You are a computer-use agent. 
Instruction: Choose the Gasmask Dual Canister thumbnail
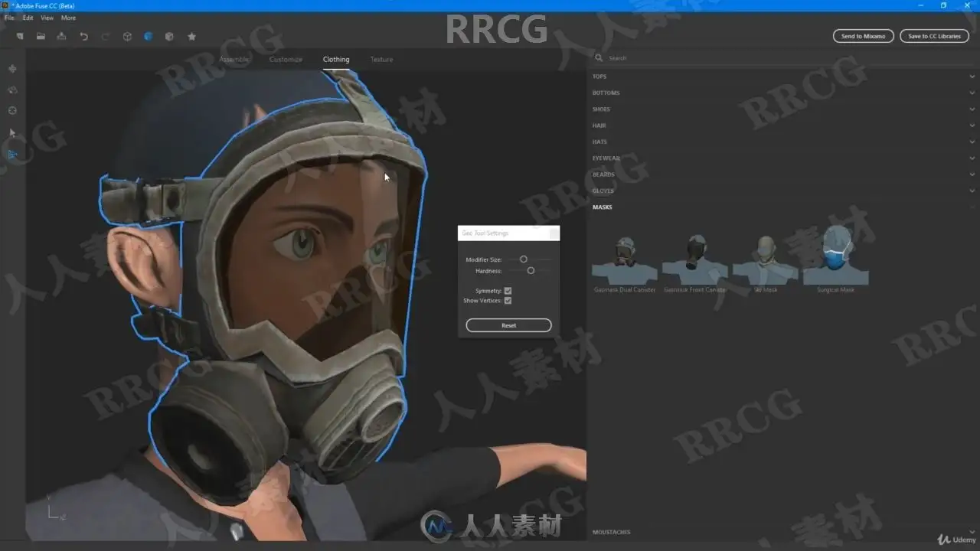(x=625, y=260)
